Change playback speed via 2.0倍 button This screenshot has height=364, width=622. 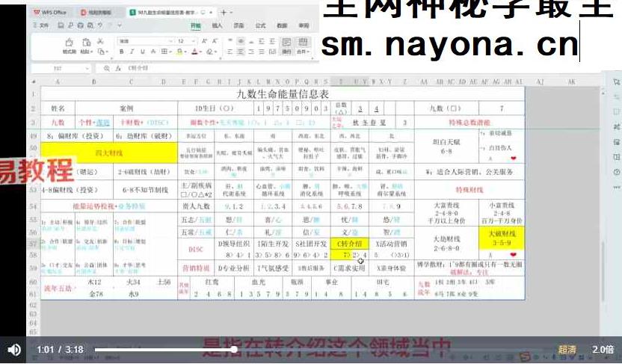click(603, 349)
